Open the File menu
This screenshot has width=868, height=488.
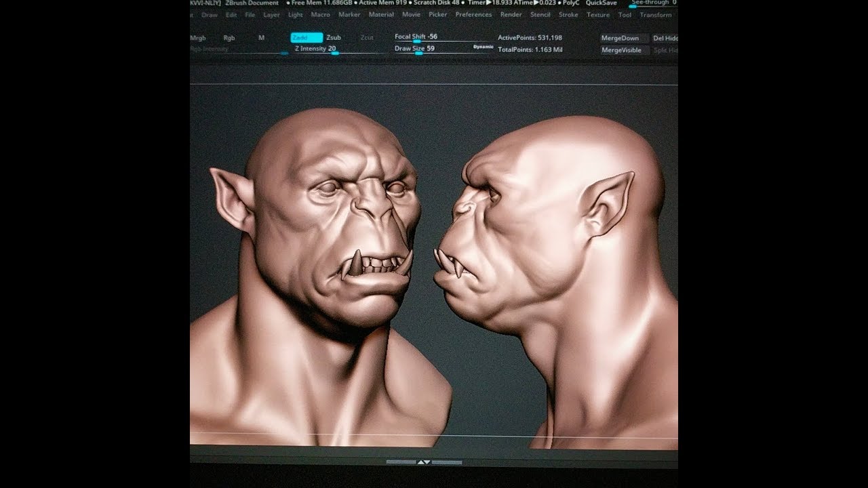tap(250, 15)
